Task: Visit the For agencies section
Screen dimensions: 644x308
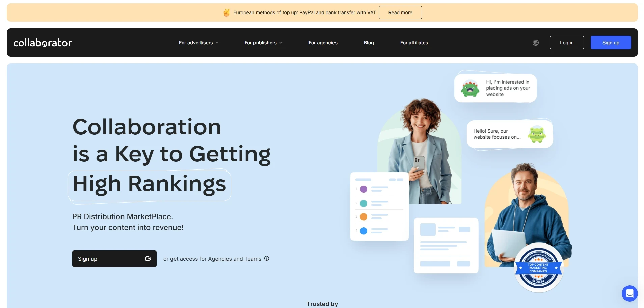Action: tap(323, 43)
